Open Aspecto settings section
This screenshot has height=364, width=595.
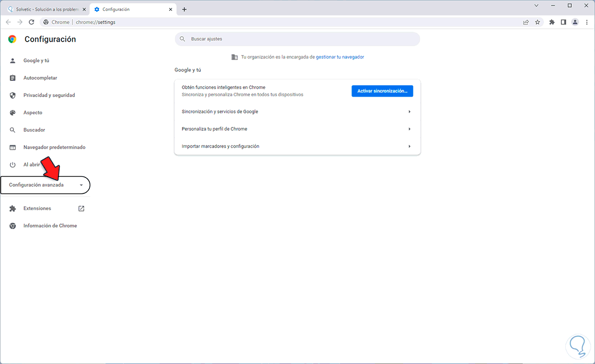(33, 113)
